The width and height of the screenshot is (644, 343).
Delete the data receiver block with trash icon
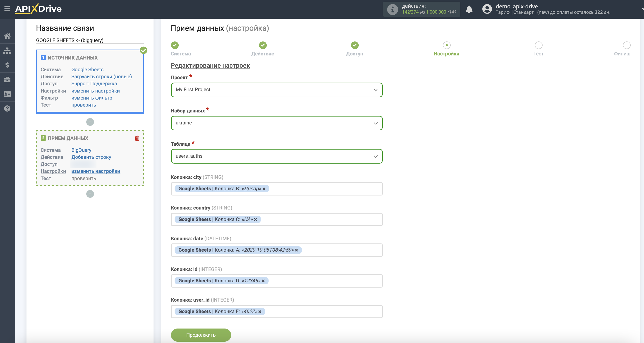click(x=137, y=138)
